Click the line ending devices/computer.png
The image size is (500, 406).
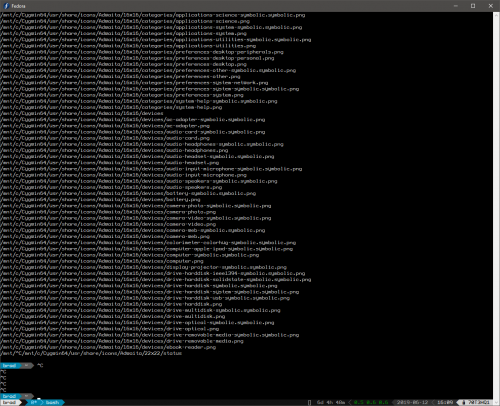[x=102, y=261]
